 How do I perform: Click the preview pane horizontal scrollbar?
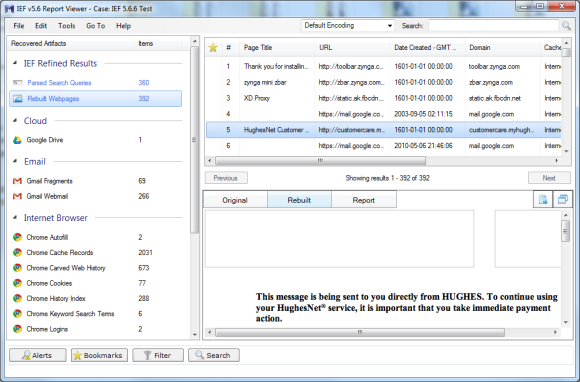pyautogui.click(x=360, y=332)
